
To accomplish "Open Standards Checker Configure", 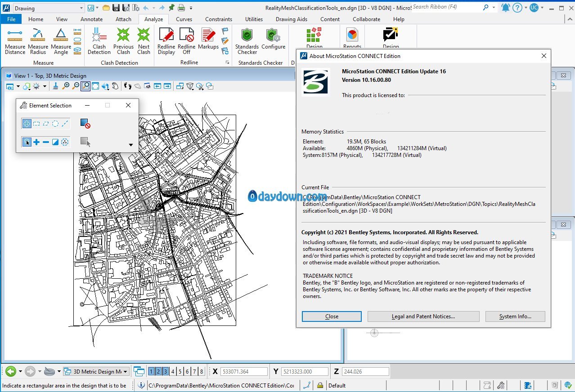I will (273, 39).
